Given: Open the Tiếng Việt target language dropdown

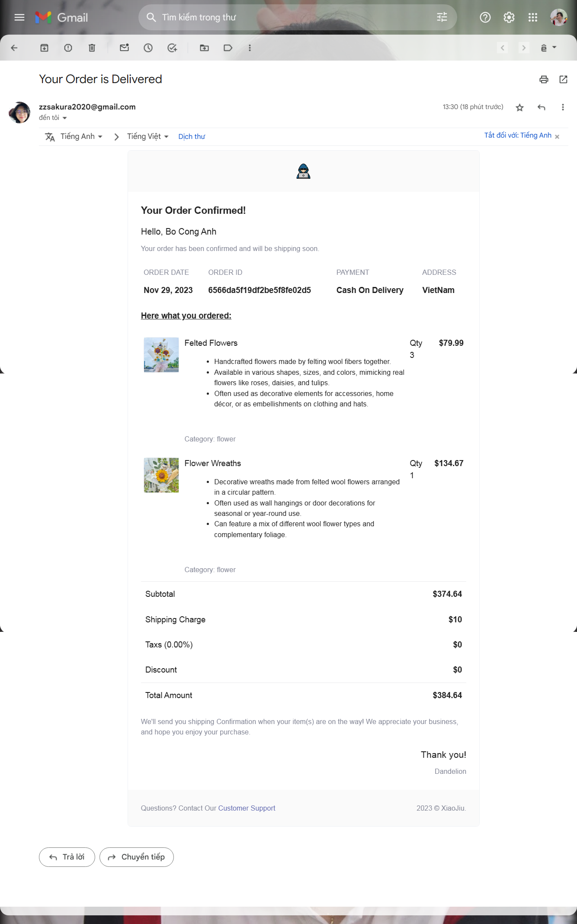Looking at the screenshot, I should [x=147, y=136].
